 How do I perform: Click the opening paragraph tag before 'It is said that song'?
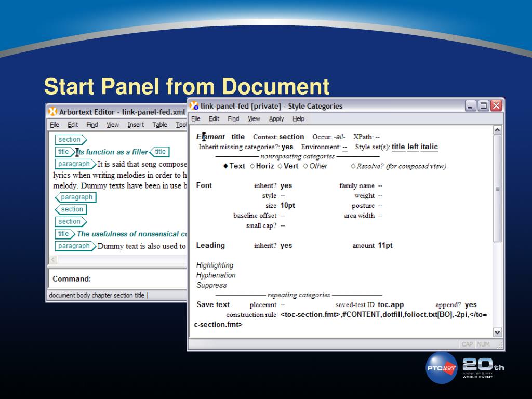(75, 164)
